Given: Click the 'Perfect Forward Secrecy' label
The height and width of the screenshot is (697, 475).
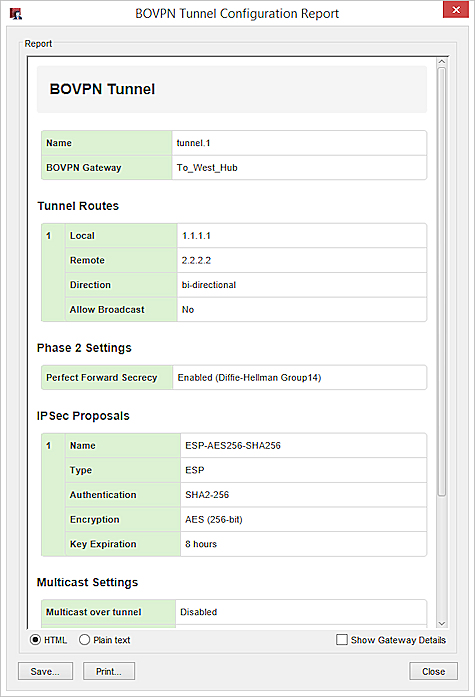Looking at the screenshot, I should [102, 377].
